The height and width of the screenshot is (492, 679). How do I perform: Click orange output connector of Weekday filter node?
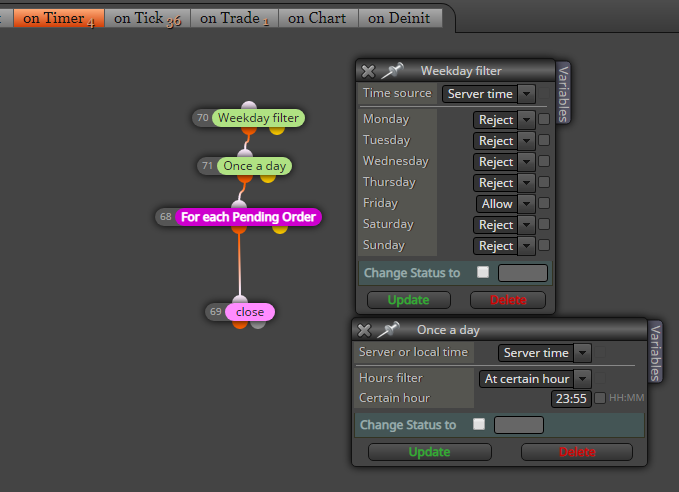point(249,130)
